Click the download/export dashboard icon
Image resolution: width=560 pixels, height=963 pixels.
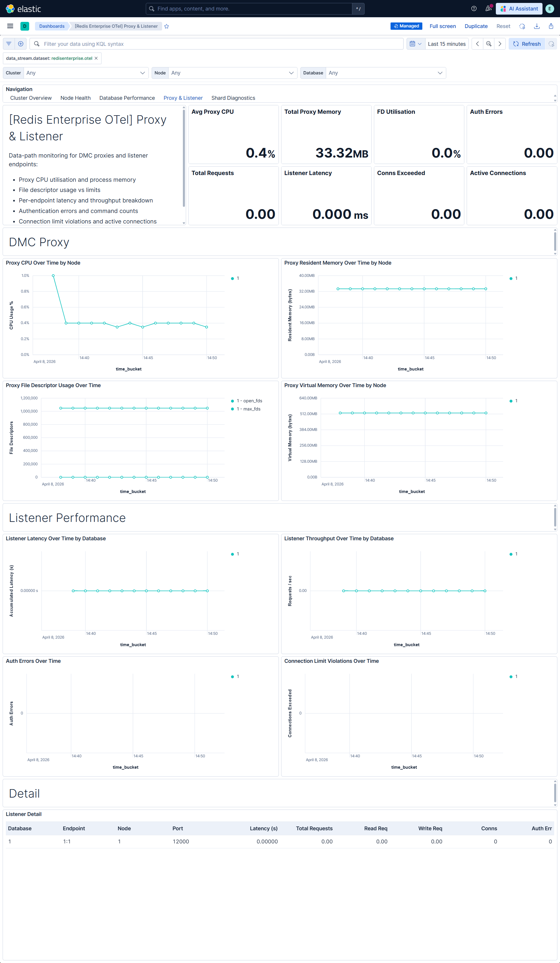point(537,26)
